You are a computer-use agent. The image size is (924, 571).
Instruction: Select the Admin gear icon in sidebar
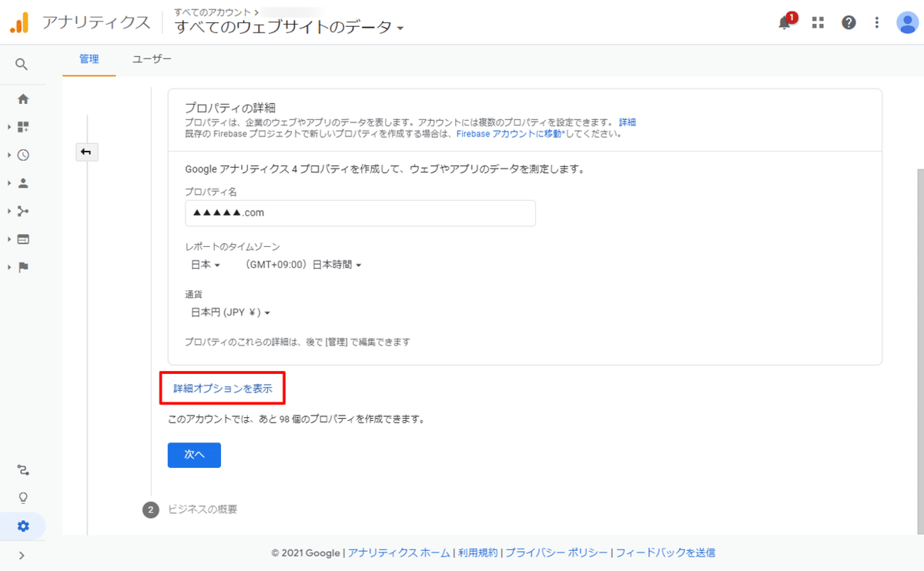23,526
